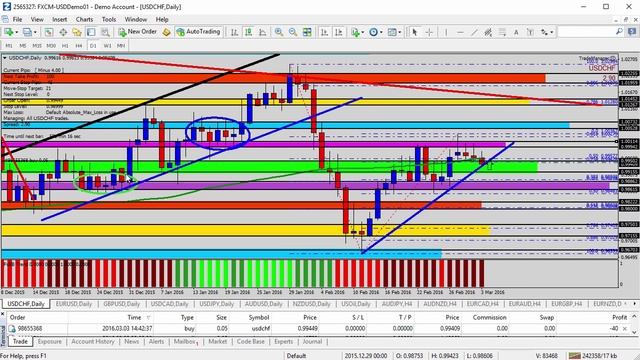Open the Tools menu
Screen dimensions: 640x360
tap(109, 19)
